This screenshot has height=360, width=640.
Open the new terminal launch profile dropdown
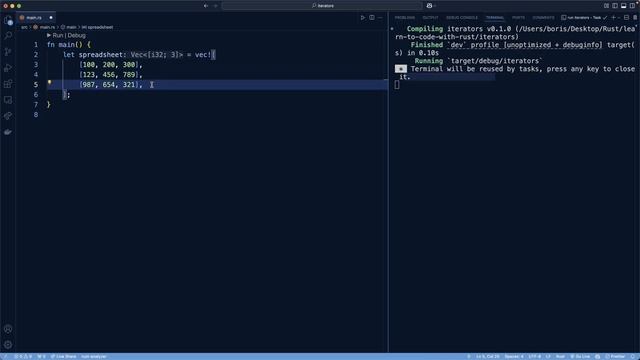point(618,18)
